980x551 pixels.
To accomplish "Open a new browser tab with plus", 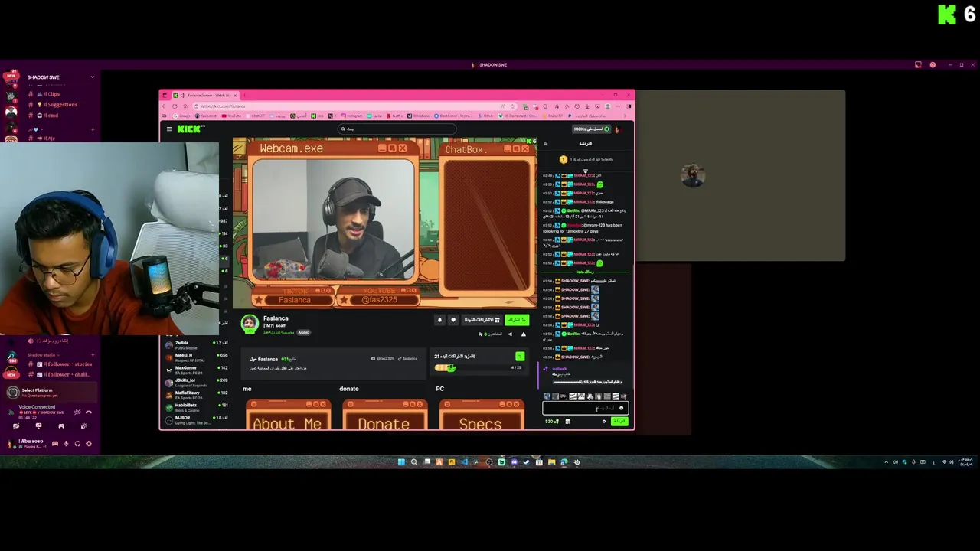I will (244, 96).
